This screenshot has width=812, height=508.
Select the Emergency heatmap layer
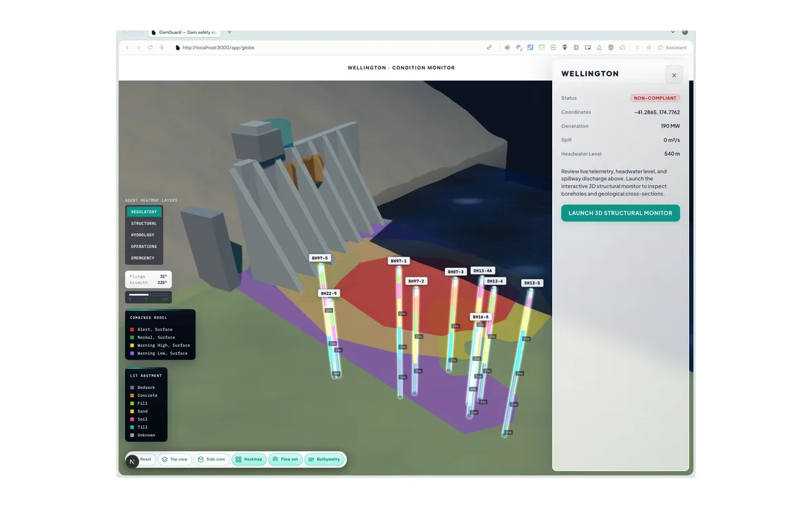[144, 258]
